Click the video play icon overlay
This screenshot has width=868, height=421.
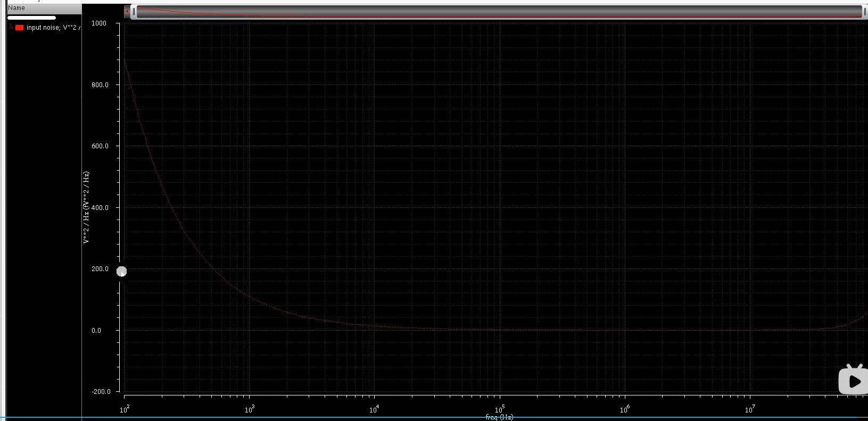coord(853,380)
